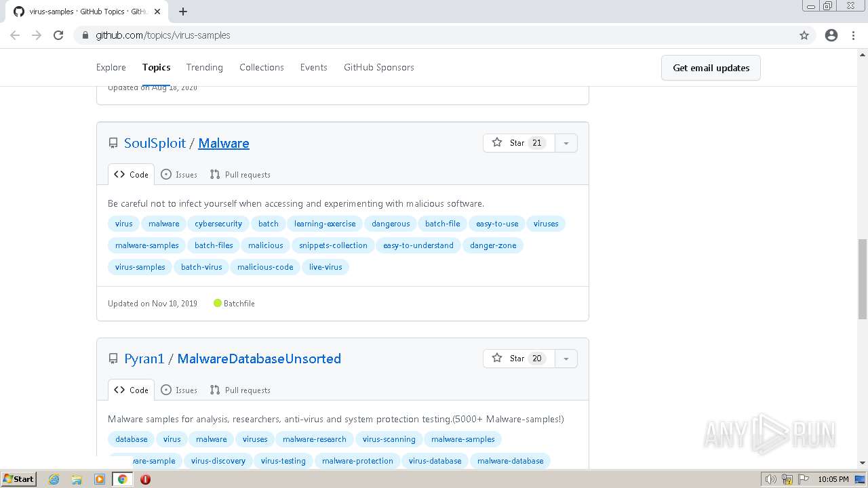868x488 pixels.
Task: Open the Explore navigation item
Action: tap(111, 67)
